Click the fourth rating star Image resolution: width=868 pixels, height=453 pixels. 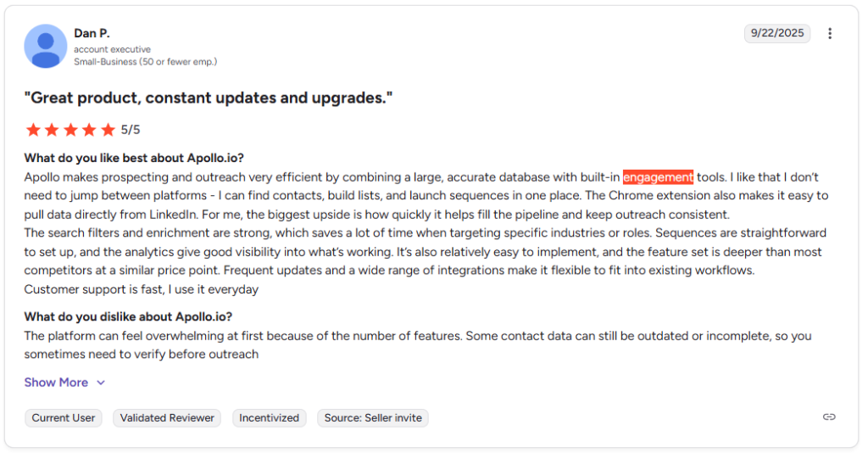pyautogui.click(x=89, y=130)
